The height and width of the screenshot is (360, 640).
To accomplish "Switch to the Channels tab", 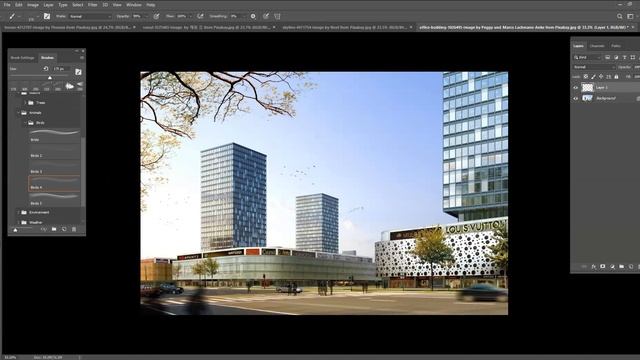I will click(x=597, y=46).
